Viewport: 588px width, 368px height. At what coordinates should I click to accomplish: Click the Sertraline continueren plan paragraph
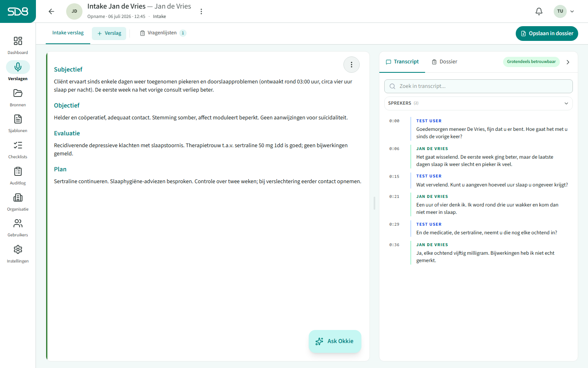pos(207,182)
